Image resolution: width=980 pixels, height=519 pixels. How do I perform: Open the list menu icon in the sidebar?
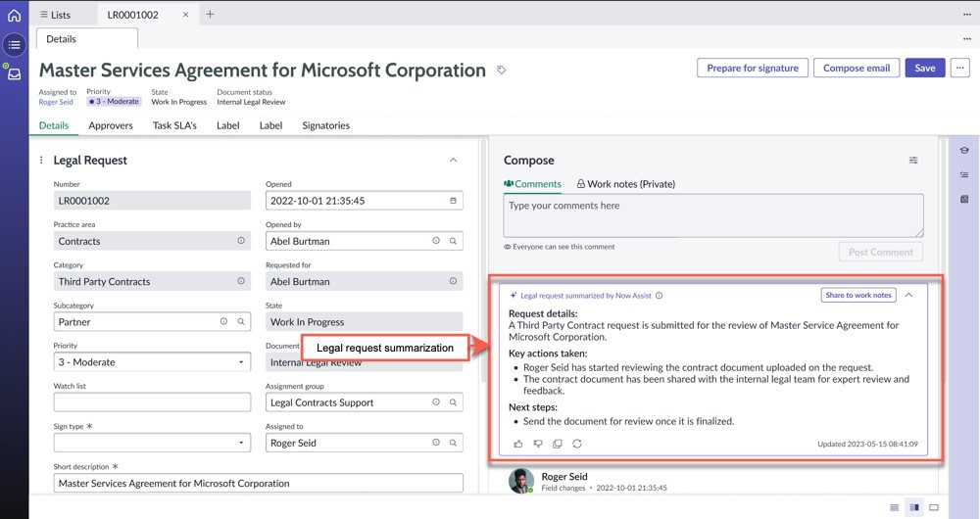coord(14,45)
